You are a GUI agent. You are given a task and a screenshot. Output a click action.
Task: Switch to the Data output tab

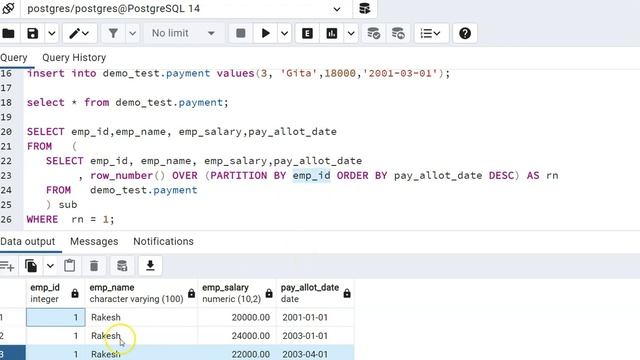tap(28, 241)
